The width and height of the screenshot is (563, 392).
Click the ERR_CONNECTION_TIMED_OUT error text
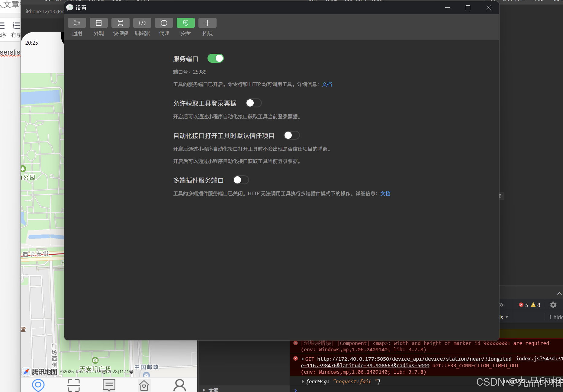(475, 365)
